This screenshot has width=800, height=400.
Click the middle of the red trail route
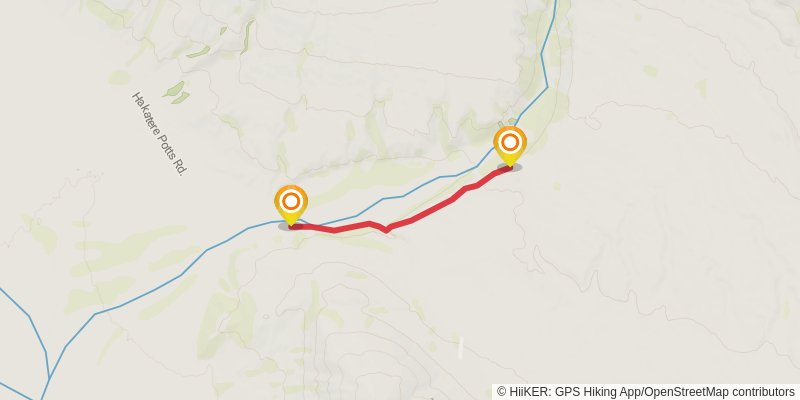408,220
